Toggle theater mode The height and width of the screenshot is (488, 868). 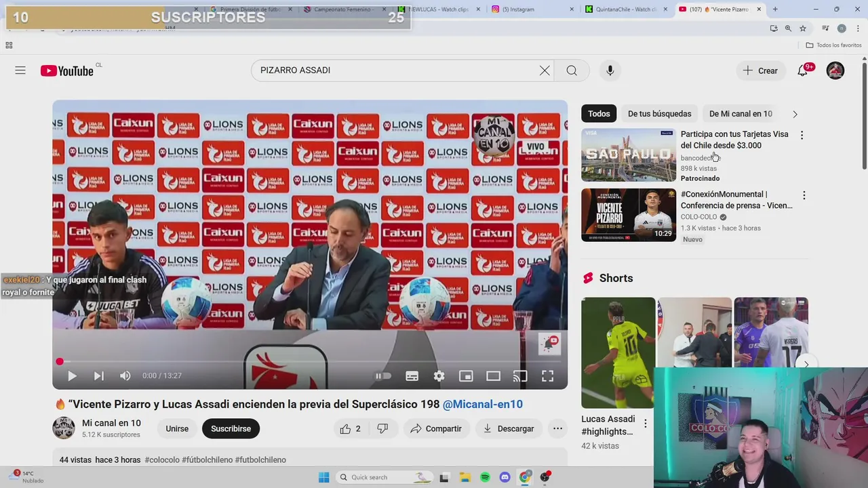[x=493, y=376]
